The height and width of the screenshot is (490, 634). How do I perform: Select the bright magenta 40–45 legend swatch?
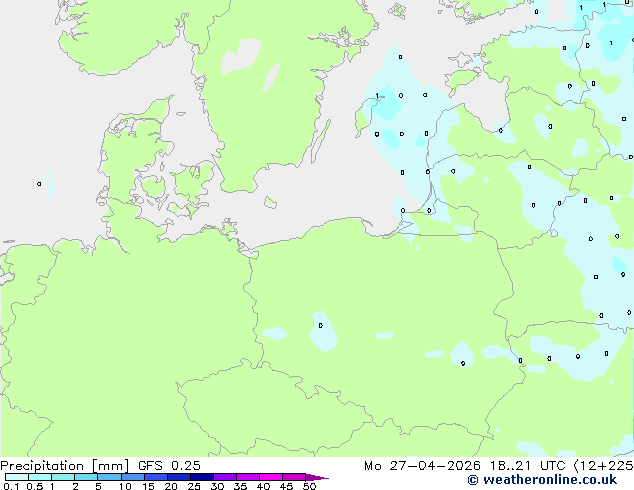tap(271, 477)
